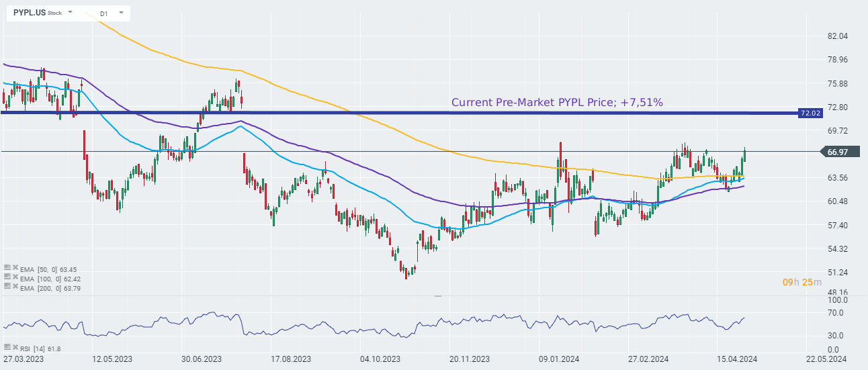868x370 pixels.
Task: Click the RSI scale value 100.0
Action: [x=837, y=301]
